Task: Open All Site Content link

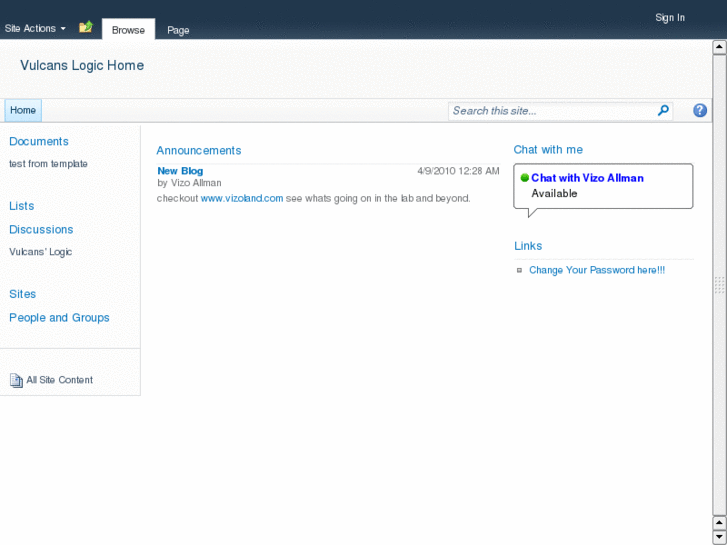Action: coord(59,380)
